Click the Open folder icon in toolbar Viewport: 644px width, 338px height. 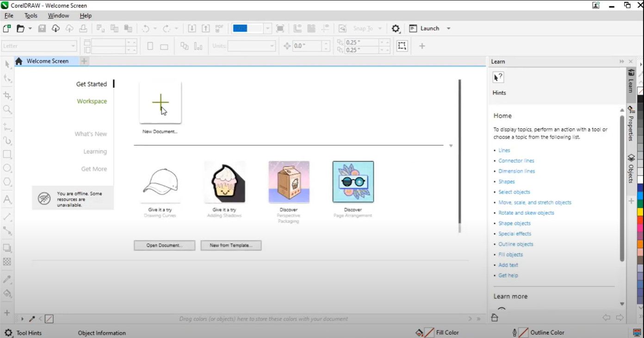coord(20,28)
